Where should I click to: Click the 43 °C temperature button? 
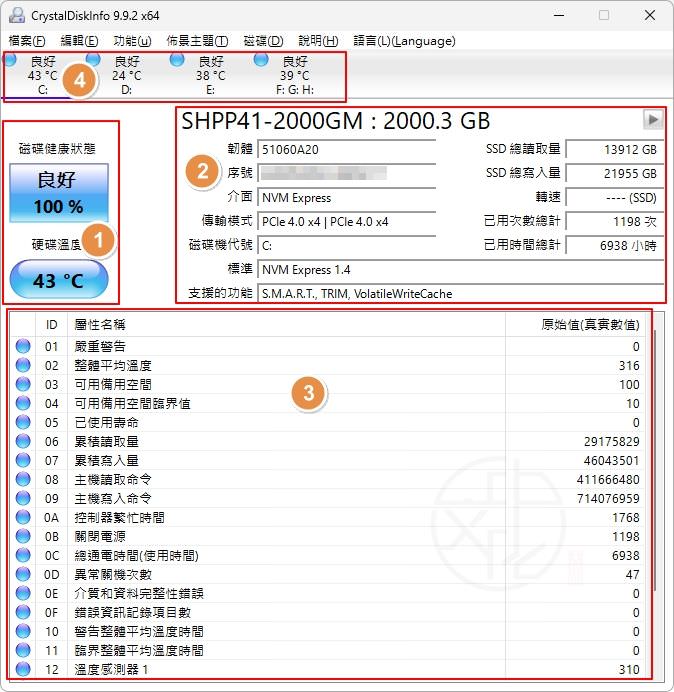59,280
